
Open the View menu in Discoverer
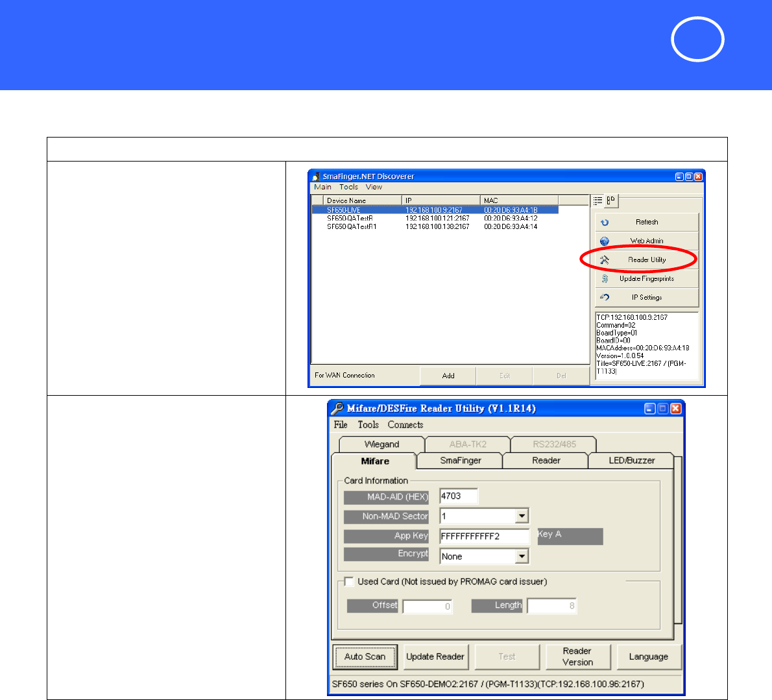(374, 187)
